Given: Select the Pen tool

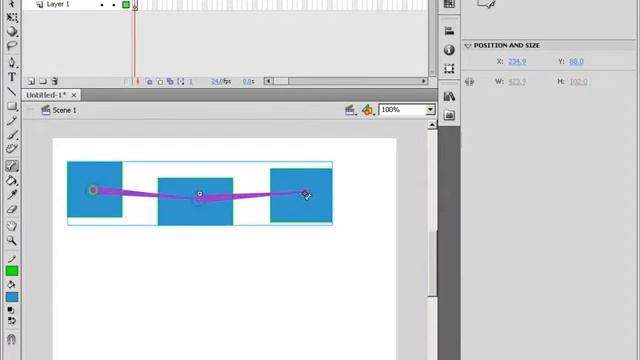Looking at the screenshot, I should (12, 62).
